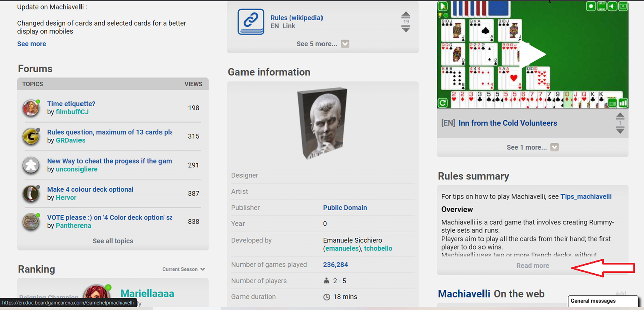Expand the See 1 more videos arrow
The width and height of the screenshot is (644, 310).
pos(554,147)
